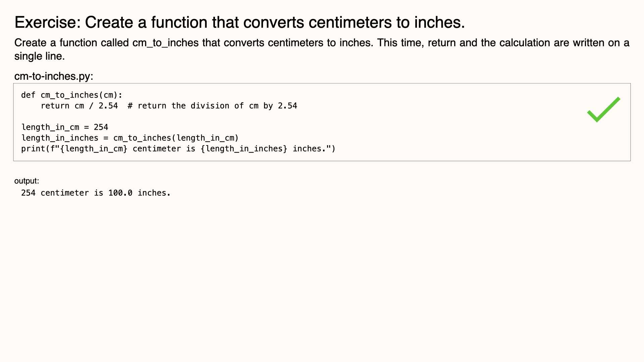The width and height of the screenshot is (644, 362).
Task: Click the def cm_to_inches(cm) line
Action: pos(72,95)
